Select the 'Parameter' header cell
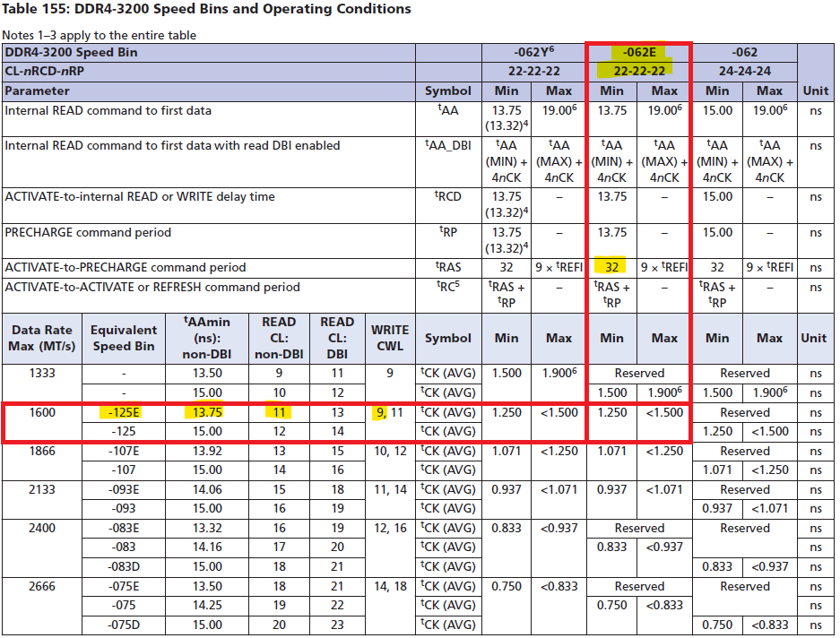The height and width of the screenshot is (638, 840). pyautogui.click(x=38, y=91)
